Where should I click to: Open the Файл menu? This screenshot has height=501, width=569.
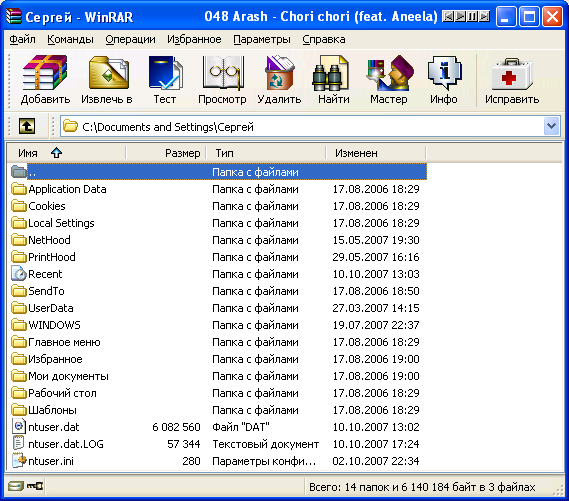tap(22, 39)
